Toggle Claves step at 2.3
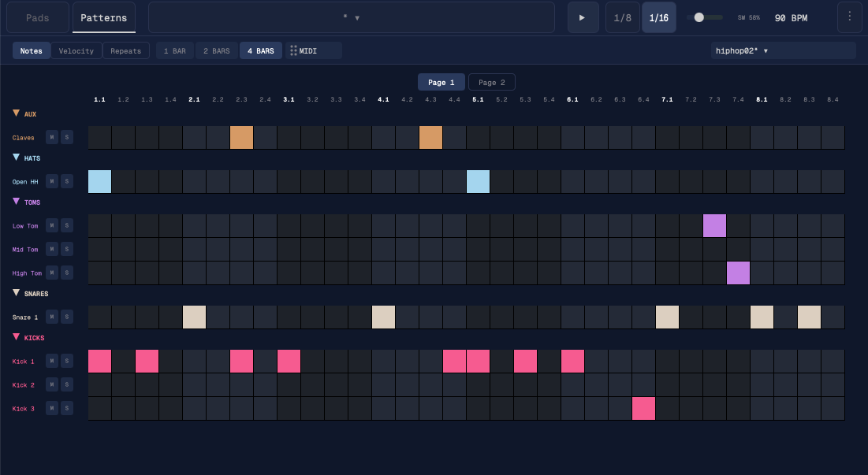Image resolution: width=868 pixels, height=475 pixels. 242,138
